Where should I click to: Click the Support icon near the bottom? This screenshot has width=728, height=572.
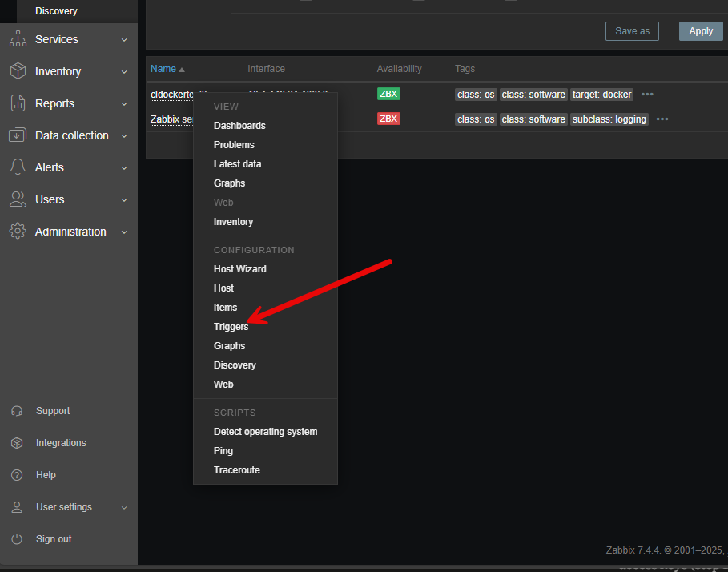click(x=18, y=410)
